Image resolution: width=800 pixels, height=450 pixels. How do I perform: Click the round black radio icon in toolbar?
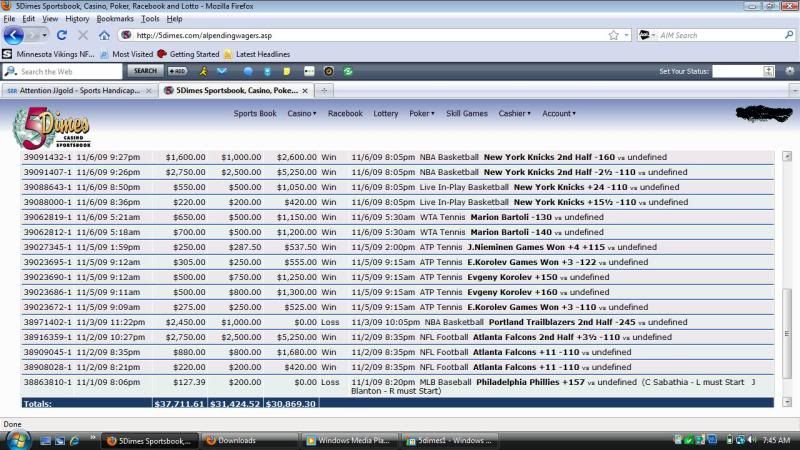click(329, 71)
